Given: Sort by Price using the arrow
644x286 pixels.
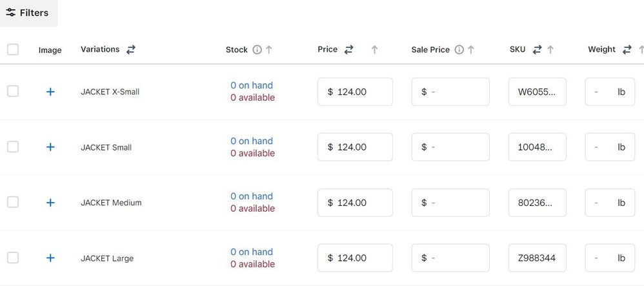Looking at the screenshot, I should (374, 50).
